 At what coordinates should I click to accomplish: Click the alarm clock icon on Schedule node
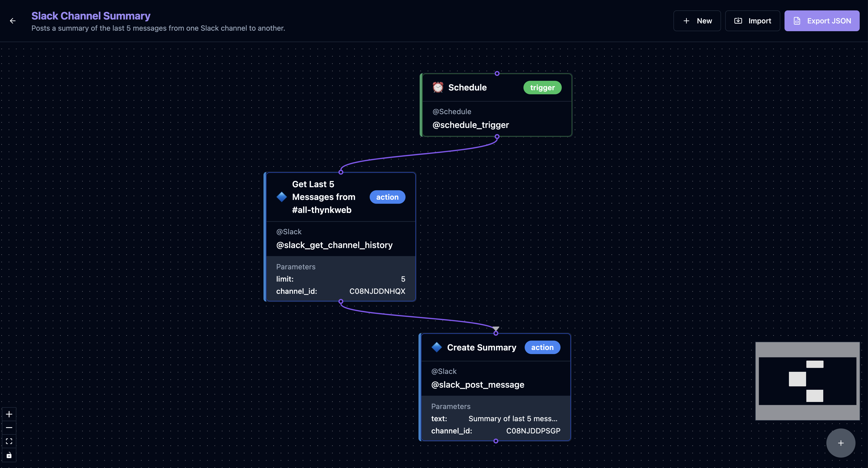438,88
